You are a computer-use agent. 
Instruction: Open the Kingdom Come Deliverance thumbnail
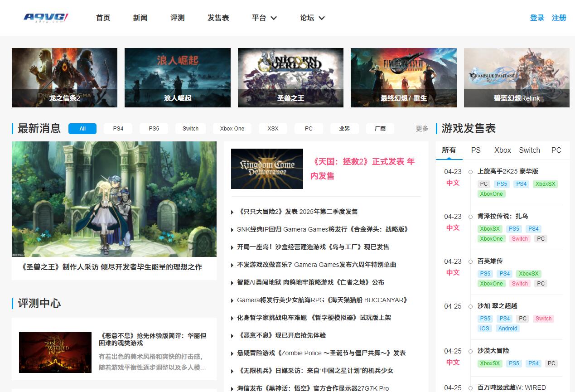pyautogui.click(x=267, y=169)
